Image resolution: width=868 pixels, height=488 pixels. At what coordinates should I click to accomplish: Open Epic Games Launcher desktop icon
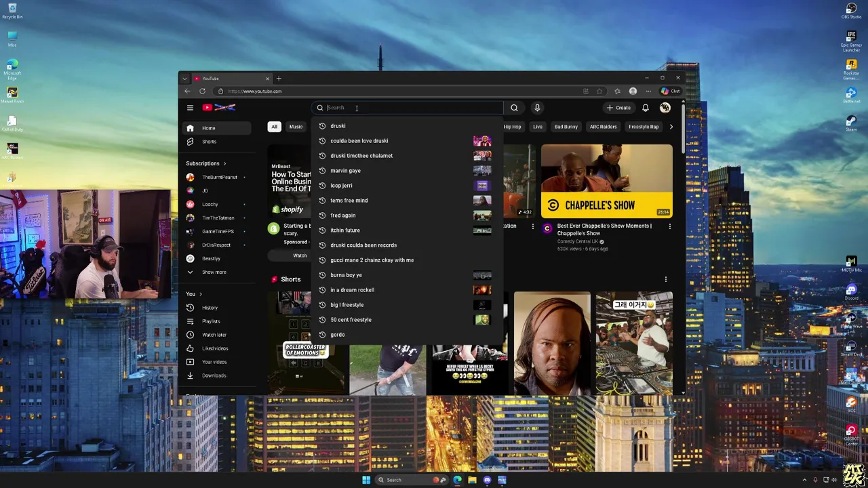coord(851,41)
